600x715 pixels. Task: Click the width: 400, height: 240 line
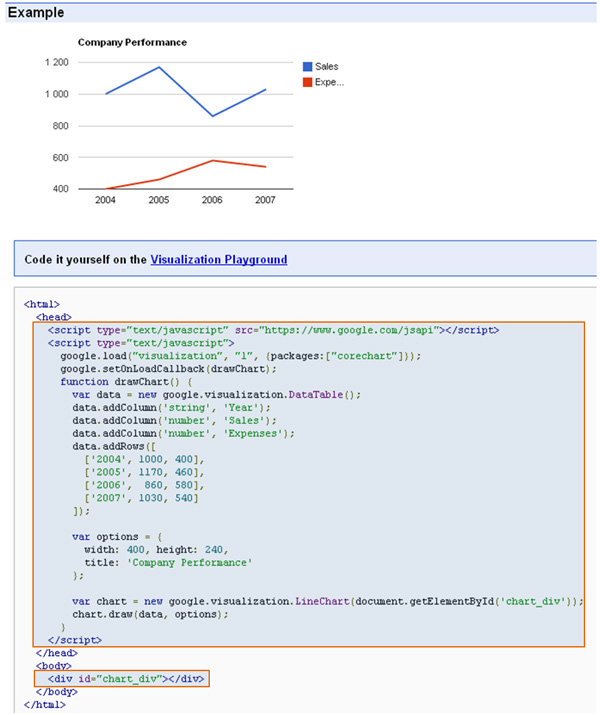point(156,550)
